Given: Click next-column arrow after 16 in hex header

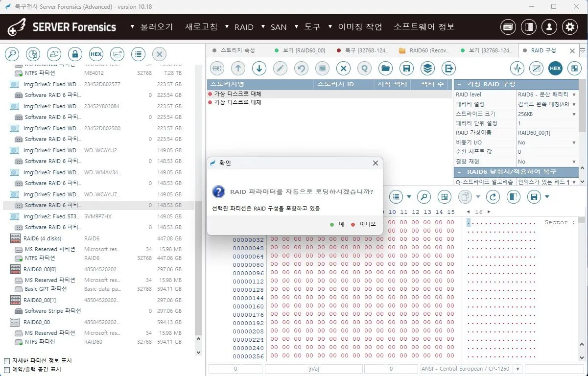Looking at the screenshot, I should (488, 212).
